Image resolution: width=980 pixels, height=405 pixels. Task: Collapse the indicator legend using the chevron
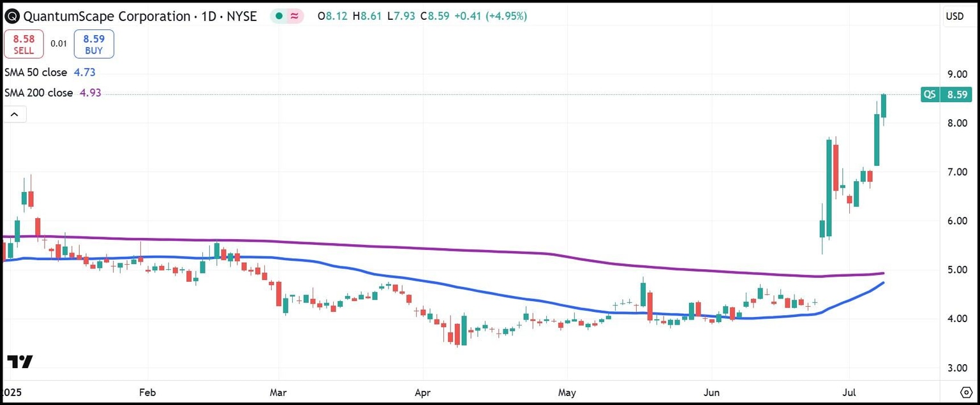tap(14, 114)
